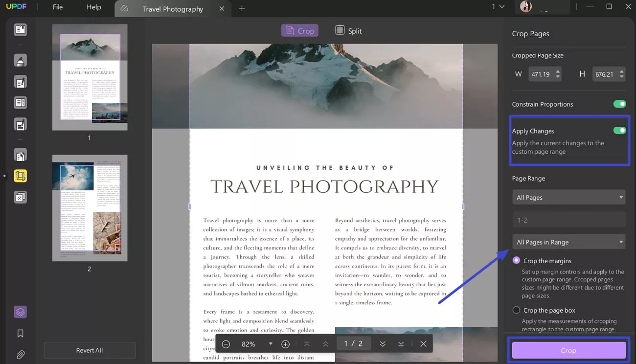Viewport: 636px width, 364px height.
Task: Click the purple Crop button
Action: (568, 350)
